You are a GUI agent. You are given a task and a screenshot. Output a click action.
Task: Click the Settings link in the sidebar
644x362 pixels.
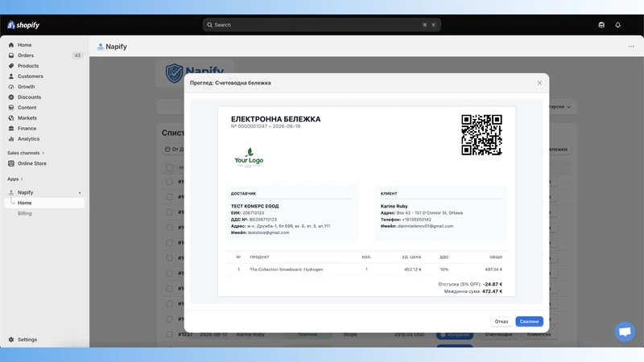coord(27,339)
